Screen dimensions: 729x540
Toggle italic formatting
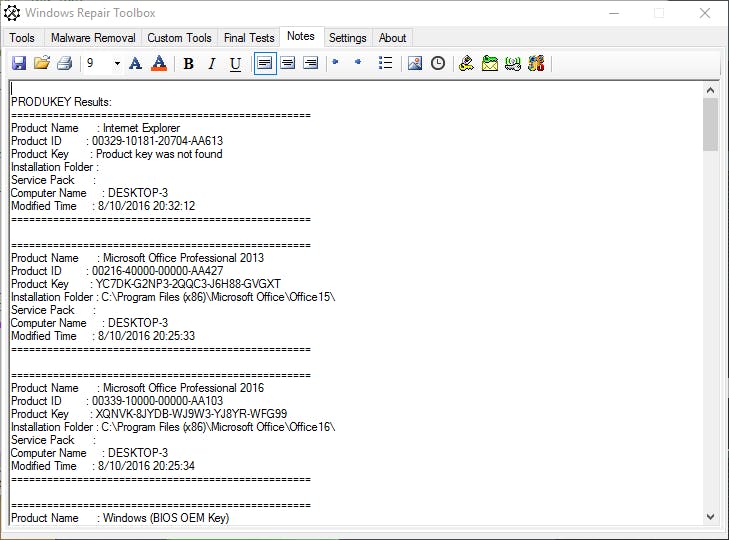(212, 63)
